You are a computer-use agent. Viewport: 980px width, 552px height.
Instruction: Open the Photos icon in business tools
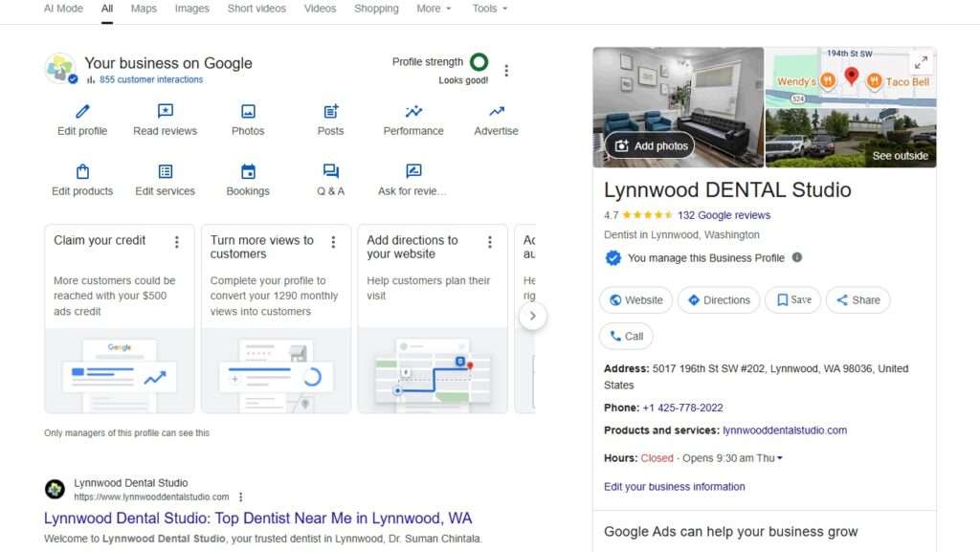click(248, 112)
